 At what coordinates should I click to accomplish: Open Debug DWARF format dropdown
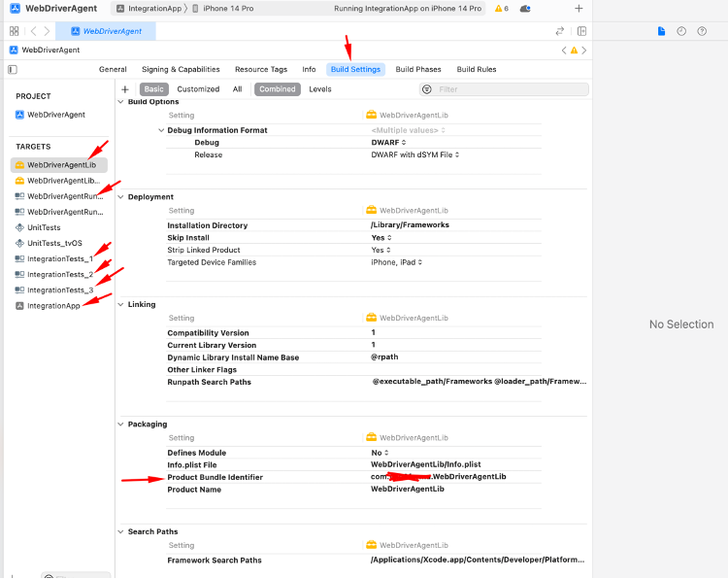click(x=388, y=143)
